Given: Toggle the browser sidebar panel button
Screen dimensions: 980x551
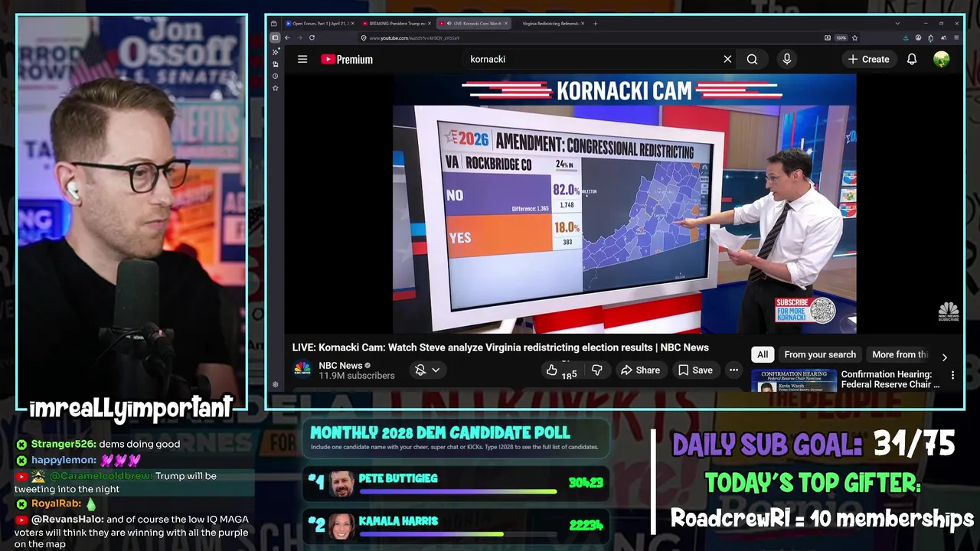Looking at the screenshot, I should click(275, 37).
